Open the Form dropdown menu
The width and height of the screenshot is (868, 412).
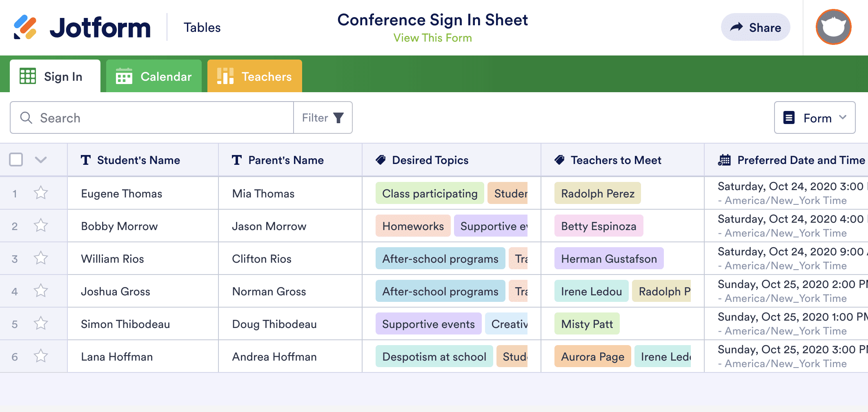tap(815, 118)
